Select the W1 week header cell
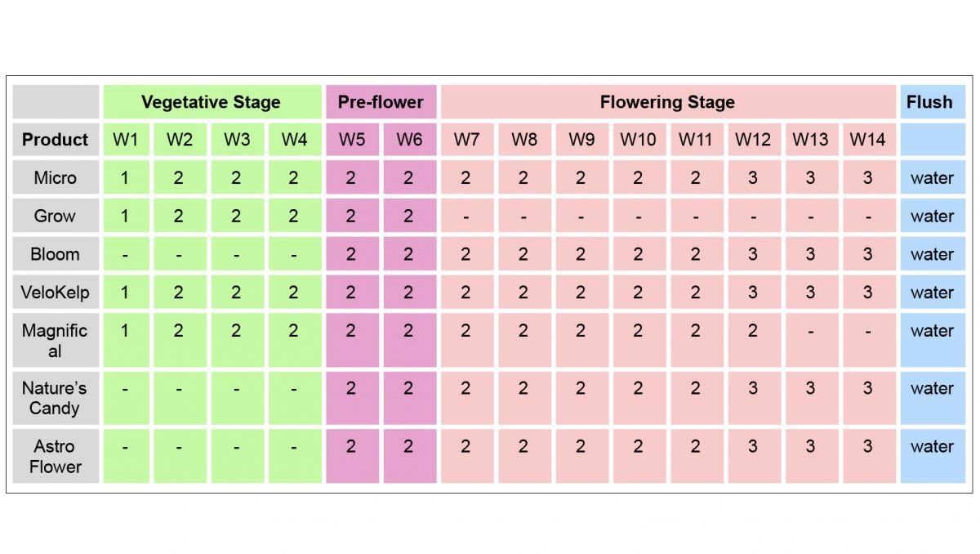Screen dimensions: 980x554 tap(125, 140)
